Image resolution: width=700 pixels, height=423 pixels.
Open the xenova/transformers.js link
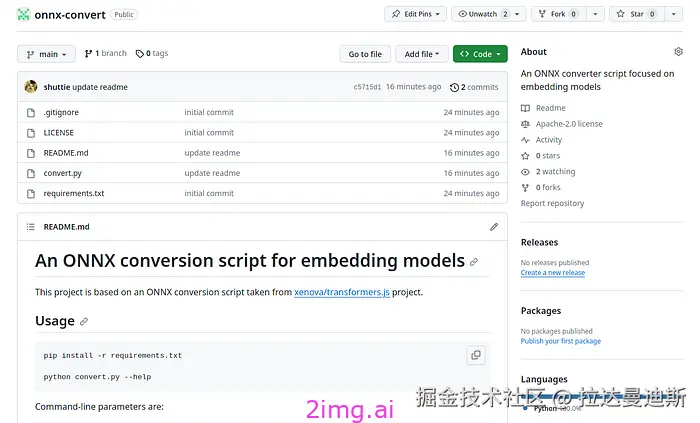[x=342, y=292]
